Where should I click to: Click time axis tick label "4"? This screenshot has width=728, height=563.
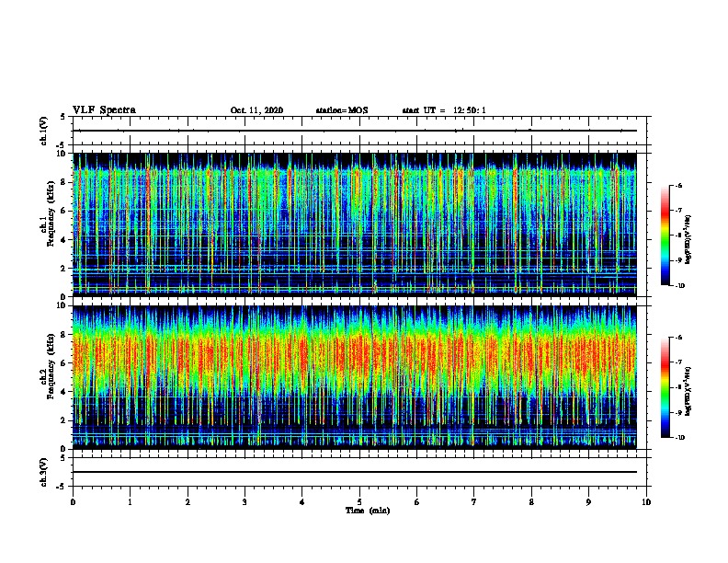[x=302, y=502]
